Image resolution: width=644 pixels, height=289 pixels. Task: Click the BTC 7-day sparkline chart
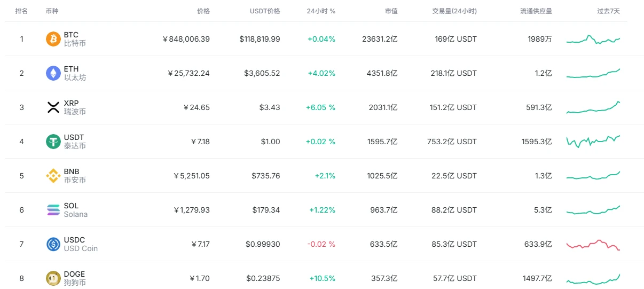pyautogui.click(x=593, y=40)
